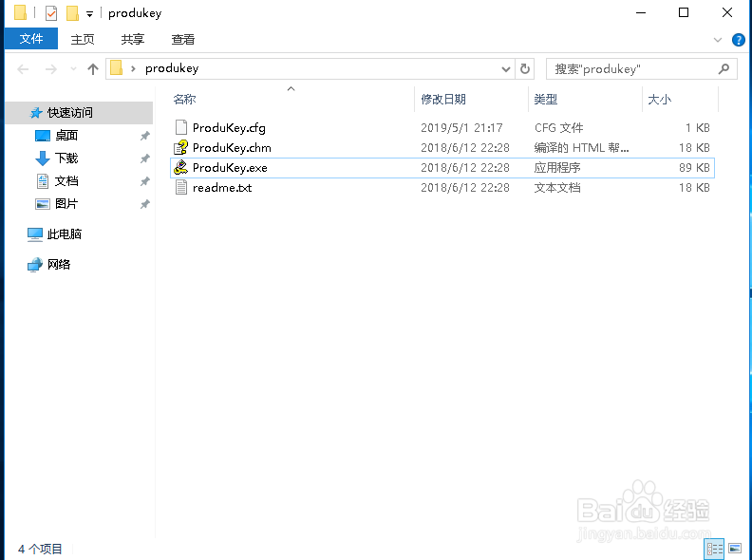
Task: Click the pin icon next to 图片
Action: (145, 204)
